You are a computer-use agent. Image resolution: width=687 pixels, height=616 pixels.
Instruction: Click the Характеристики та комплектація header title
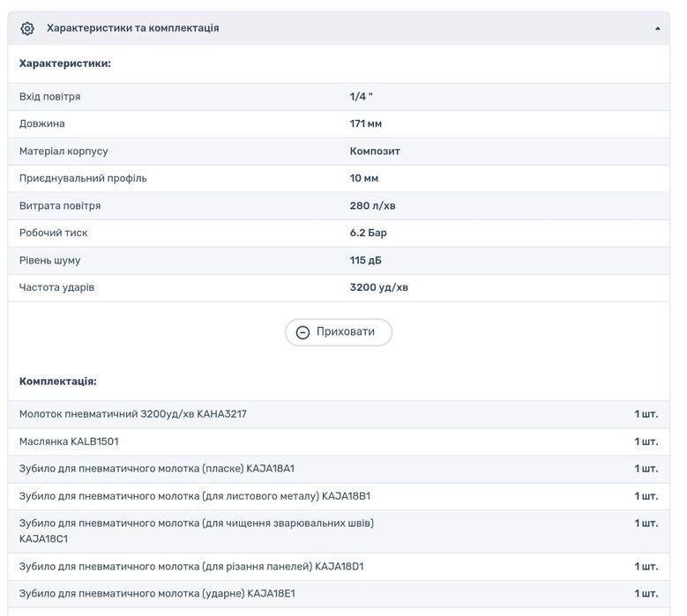pyautogui.click(x=132, y=28)
